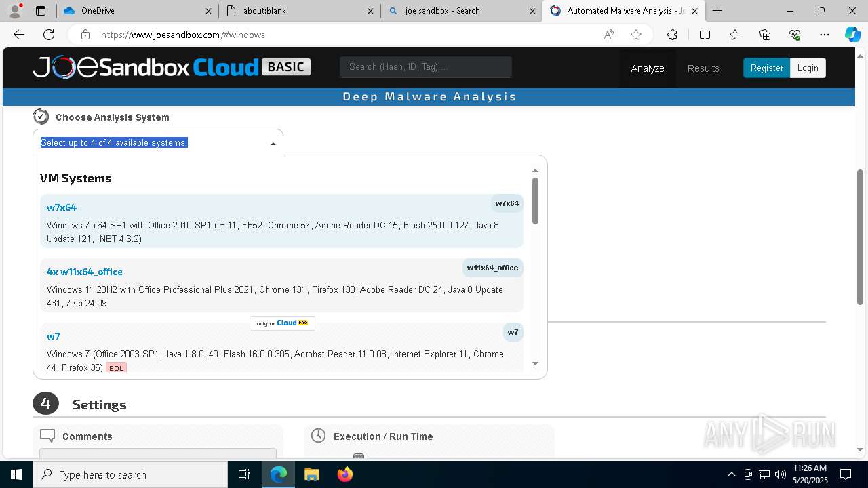Viewport: 868px width, 488px height.
Task: Open the notifications center icon
Action: point(846,474)
